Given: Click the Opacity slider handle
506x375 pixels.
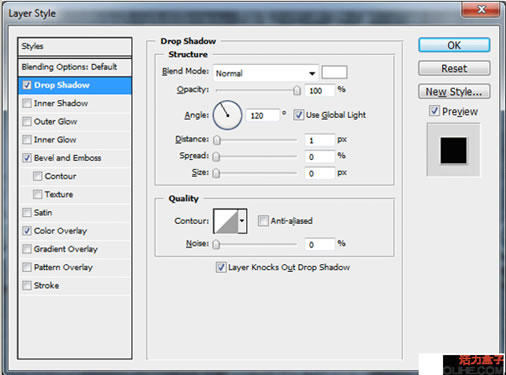Looking at the screenshot, I should [x=297, y=90].
